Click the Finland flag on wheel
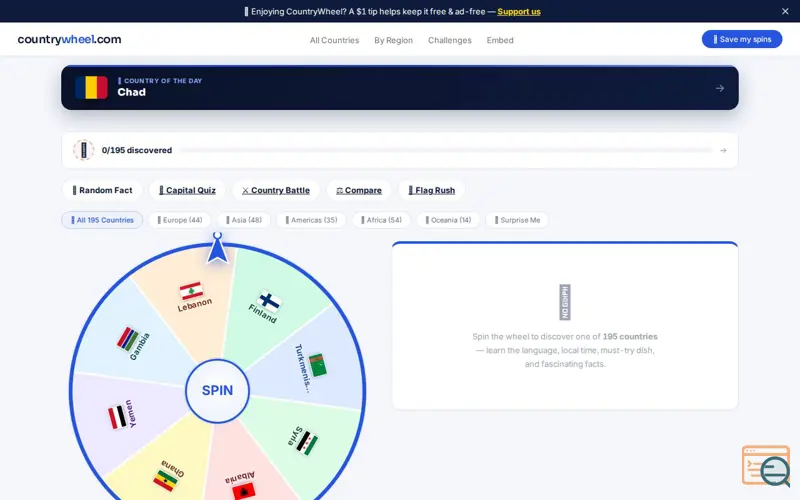 tap(270, 302)
